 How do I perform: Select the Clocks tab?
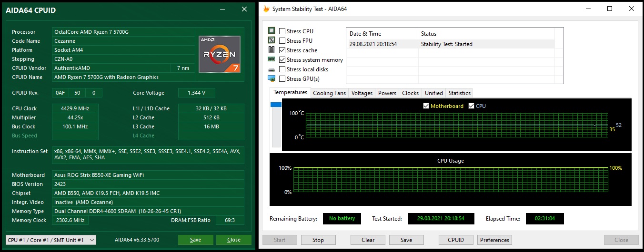pyautogui.click(x=410, y=93)
